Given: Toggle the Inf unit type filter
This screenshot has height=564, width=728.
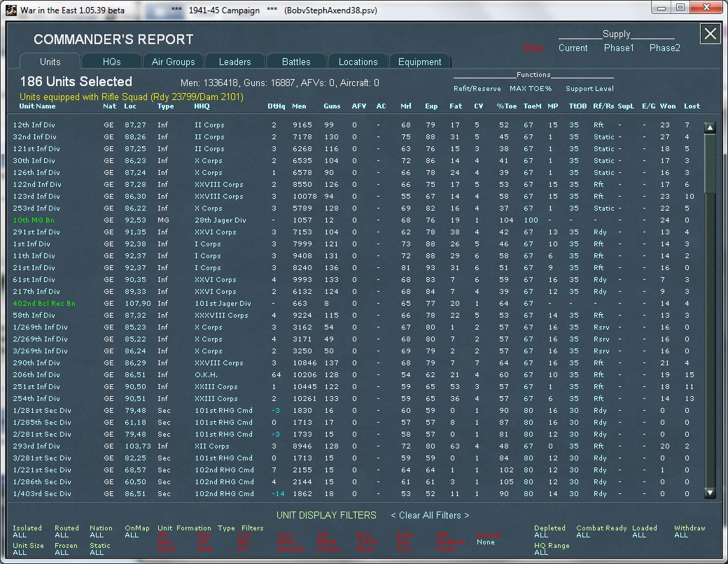Looking at the screenshot, I should (x=203, y=542).
